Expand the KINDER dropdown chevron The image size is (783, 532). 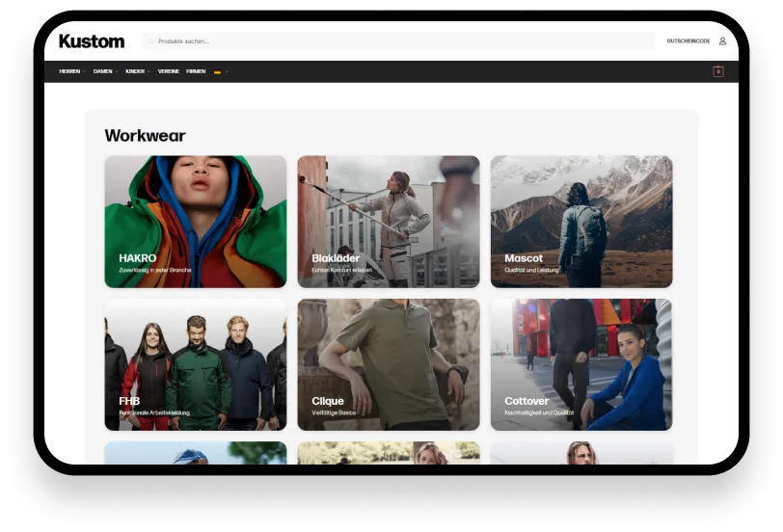pyautogui.click(x=148, y=72)
